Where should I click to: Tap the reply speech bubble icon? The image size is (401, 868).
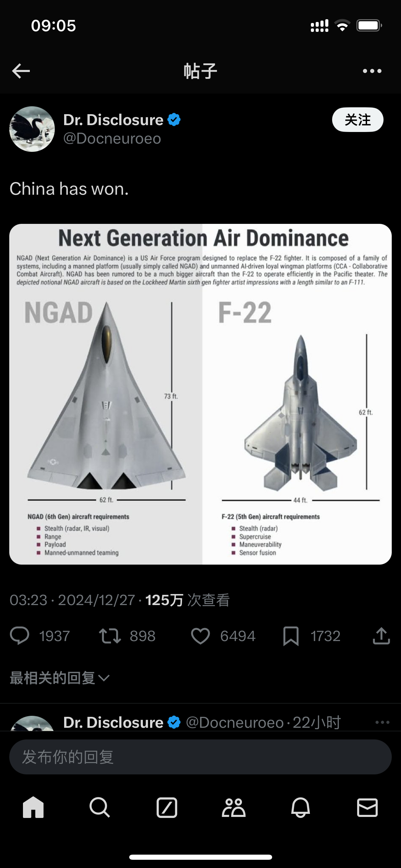[20, 636]
